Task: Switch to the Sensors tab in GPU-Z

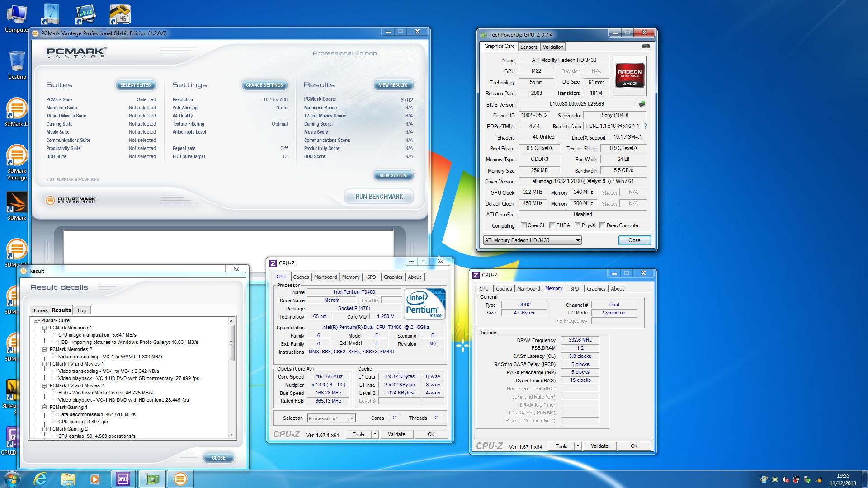Action: pos(528,47)
